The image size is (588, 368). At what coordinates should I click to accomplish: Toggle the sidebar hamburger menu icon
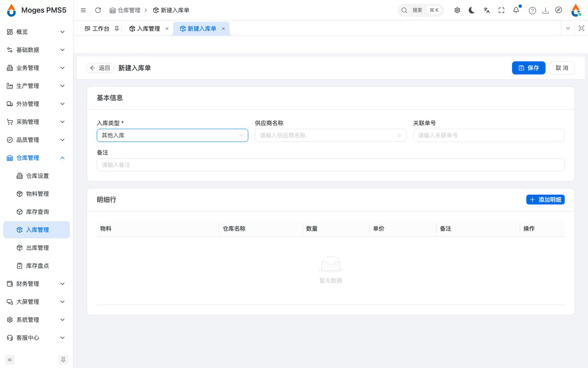click(x=83, y=10)
